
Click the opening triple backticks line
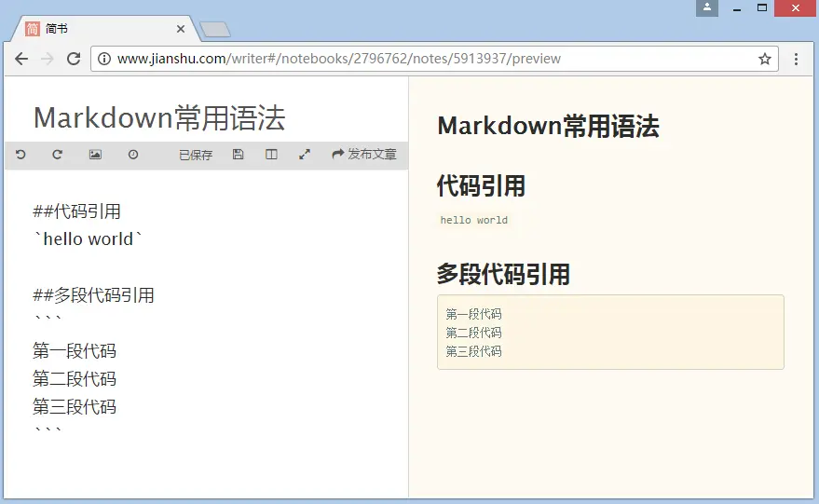point(48,318)
